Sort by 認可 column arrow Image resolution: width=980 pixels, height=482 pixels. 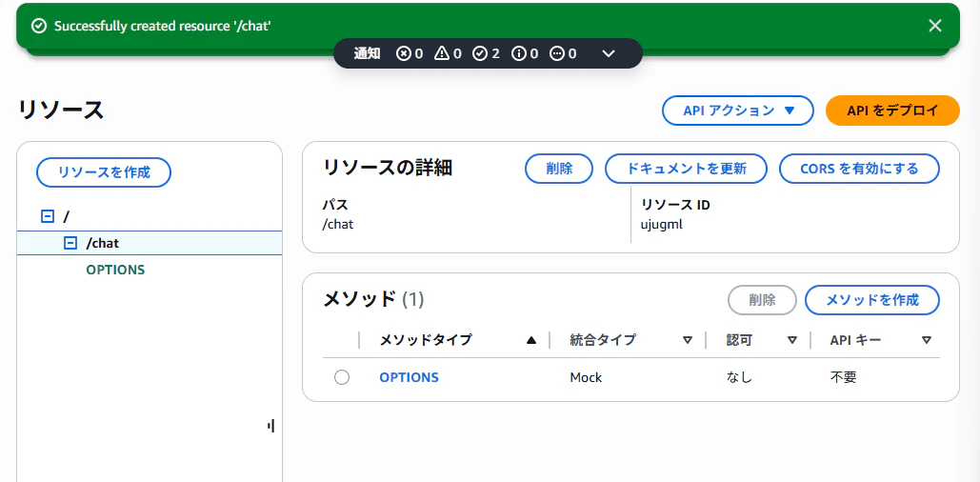coord(791,340)
